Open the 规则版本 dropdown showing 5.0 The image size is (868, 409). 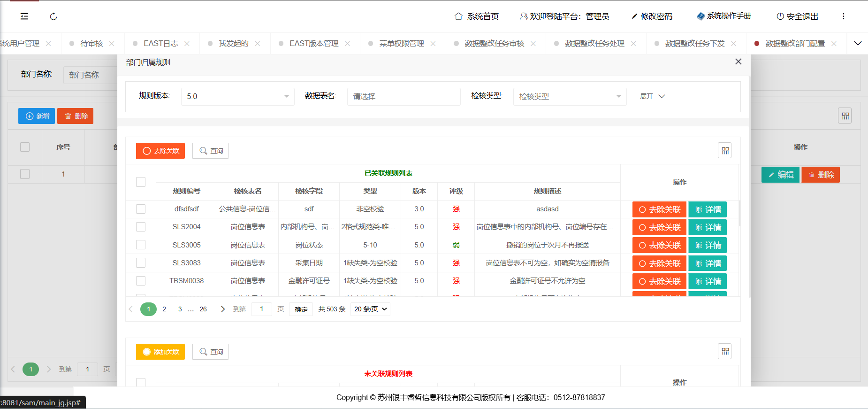click(237, 96)
